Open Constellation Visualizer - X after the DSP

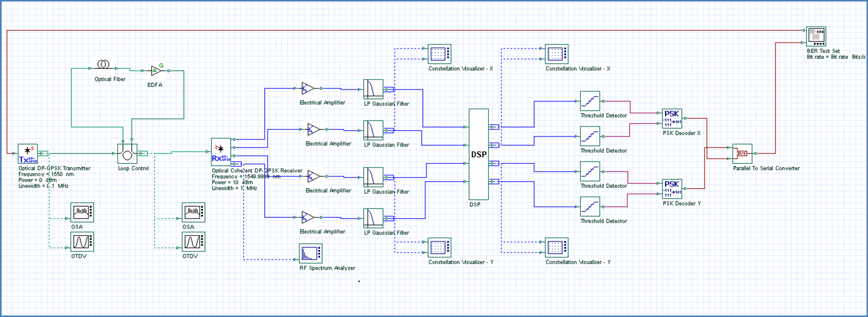(x=556, y=54)
